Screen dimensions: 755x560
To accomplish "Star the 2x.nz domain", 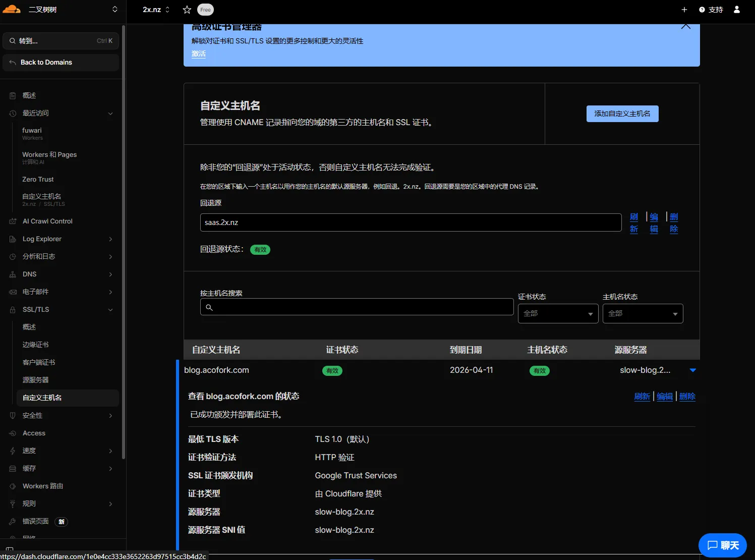I will point(187,10).
